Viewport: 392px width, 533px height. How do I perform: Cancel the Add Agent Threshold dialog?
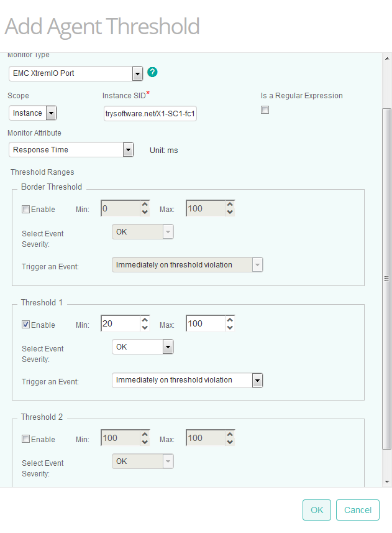(x=357, y=509)
